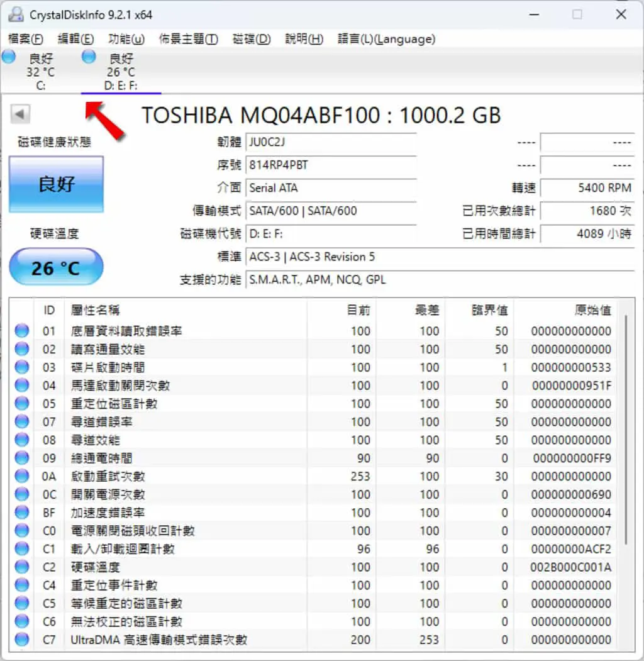Click the 臨界值 column header
The width and height of the screenshot is (644, 661).
click(x=479, y=310)
